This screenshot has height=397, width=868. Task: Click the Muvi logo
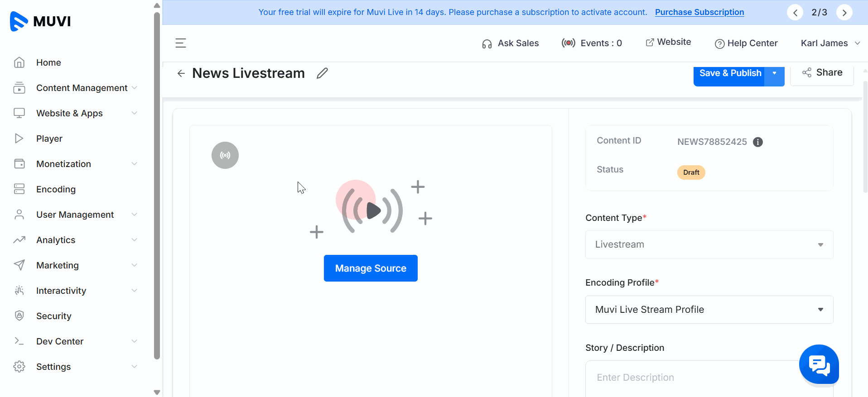(x=40, y=21)
